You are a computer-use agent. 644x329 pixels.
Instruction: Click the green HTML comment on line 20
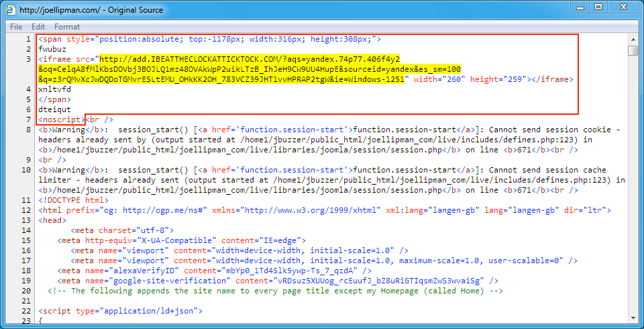[276, 291]
